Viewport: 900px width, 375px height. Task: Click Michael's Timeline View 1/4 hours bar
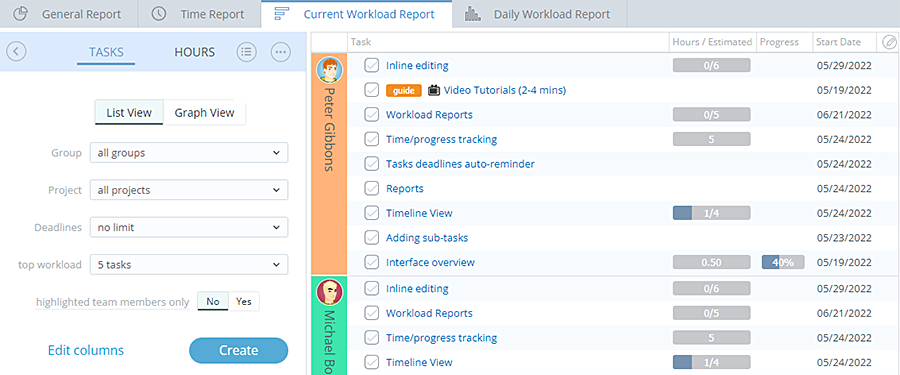(x=711, y=362)
